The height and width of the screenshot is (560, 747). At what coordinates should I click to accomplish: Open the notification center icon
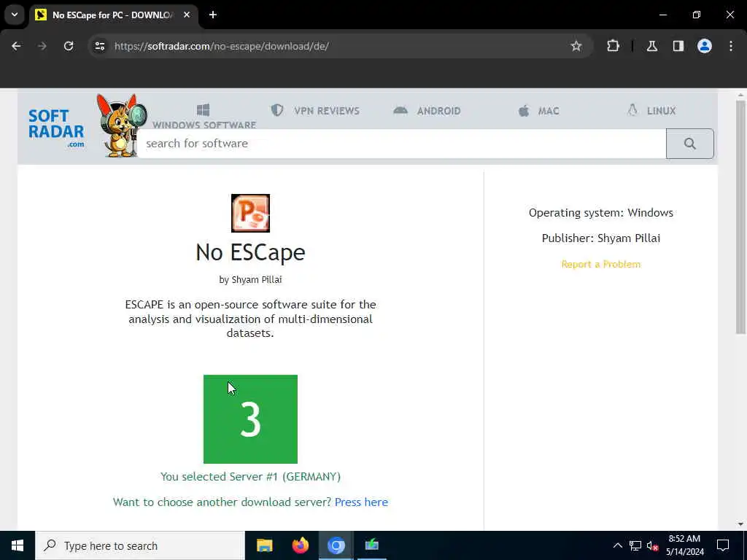723,545
